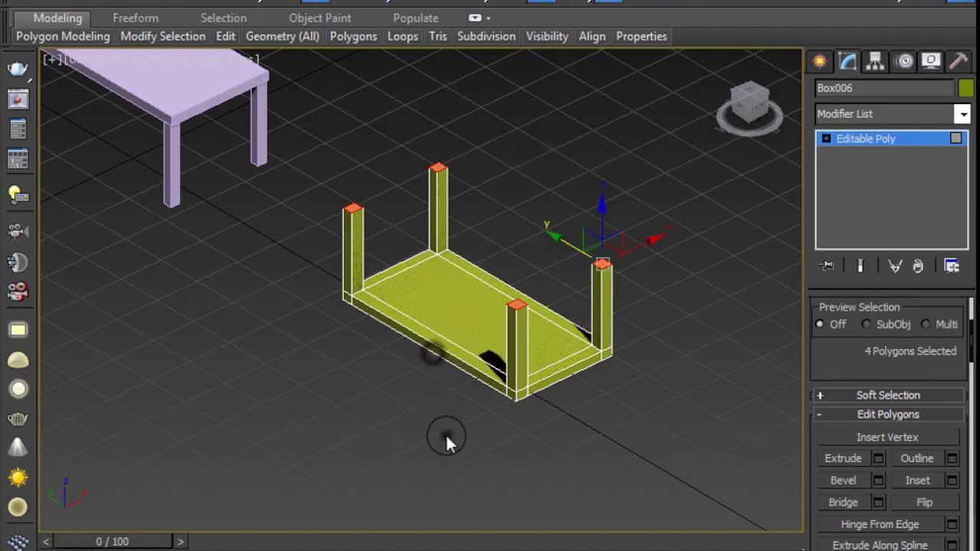Click the list-style dialog icon below frame window
980x551 pixels.
(18, 129)
